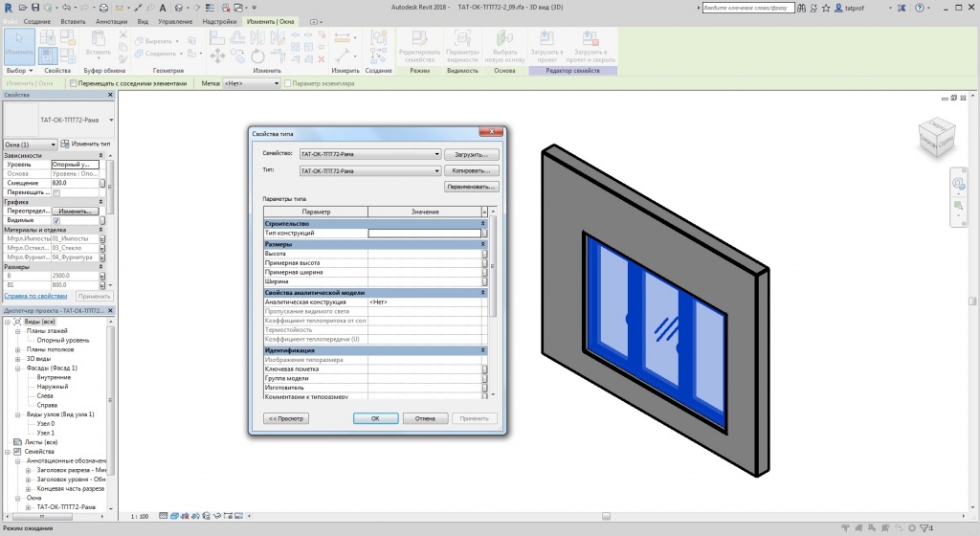Click the Save icon in quick access toolbar
Image resolution: width=980 pixels, height=536 pixels.
pos(36,8)
